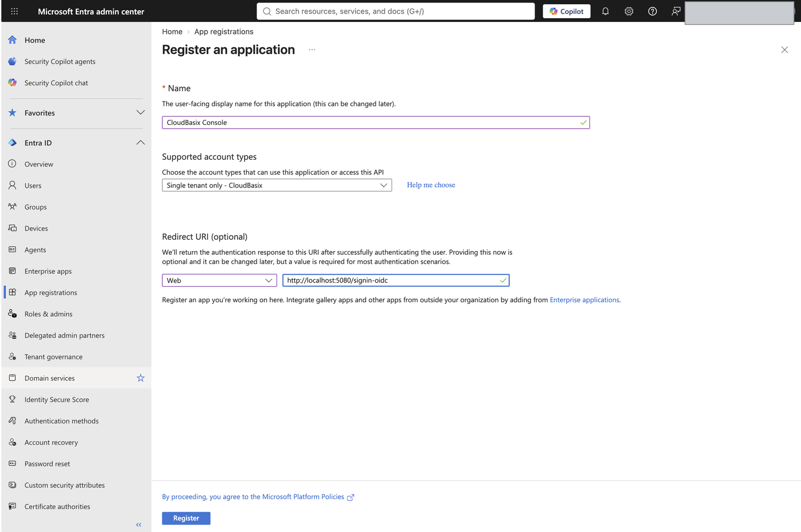Click the Authentication methods icon
The image size is (801, 532).
point(12,420)
